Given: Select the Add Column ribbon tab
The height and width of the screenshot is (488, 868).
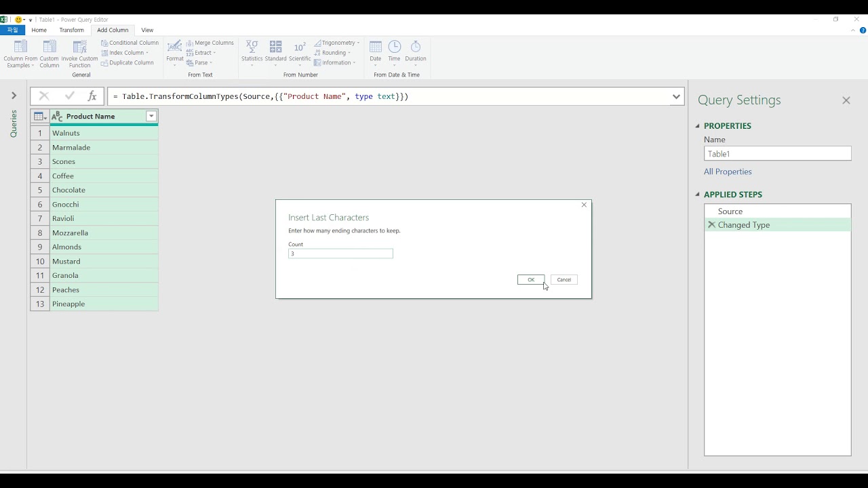Looking at the screenshot, I should pyautogui.click(x=113, y=30).
